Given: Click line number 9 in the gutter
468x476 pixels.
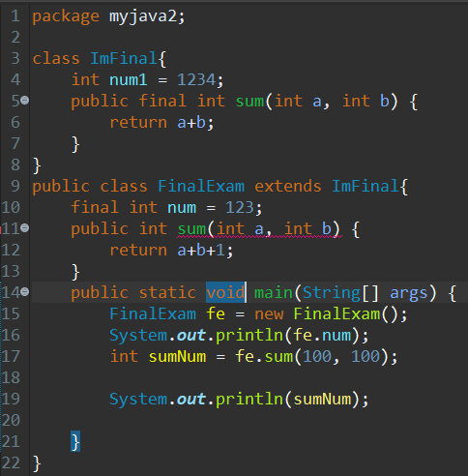Looking at the screenshot, I should pos(15,187).
